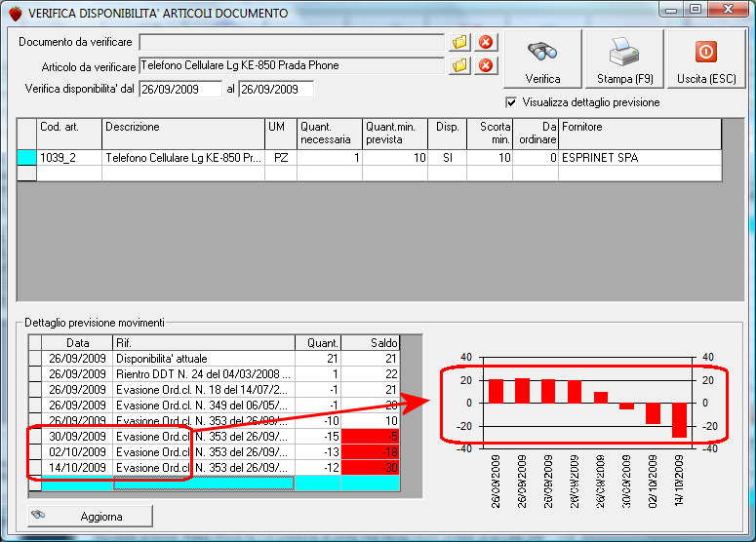Maximize the Verifica Disponibilita' window

696,10
